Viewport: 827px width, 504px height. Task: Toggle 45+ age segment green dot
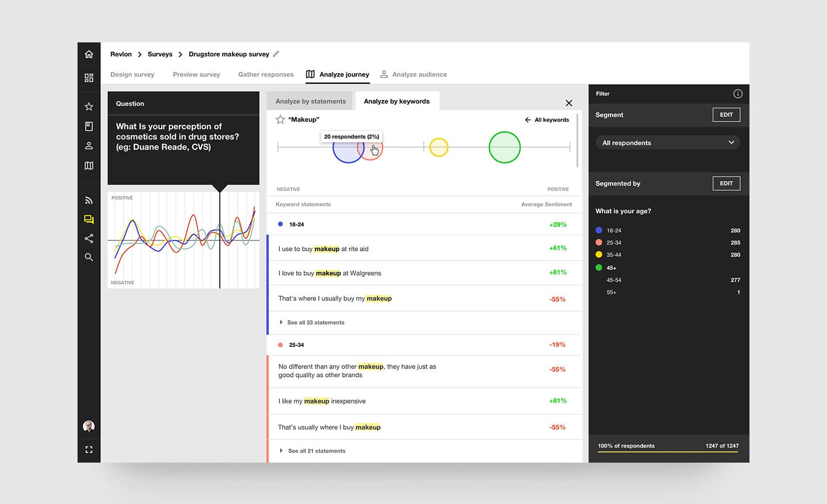click(x=599, y=268)
